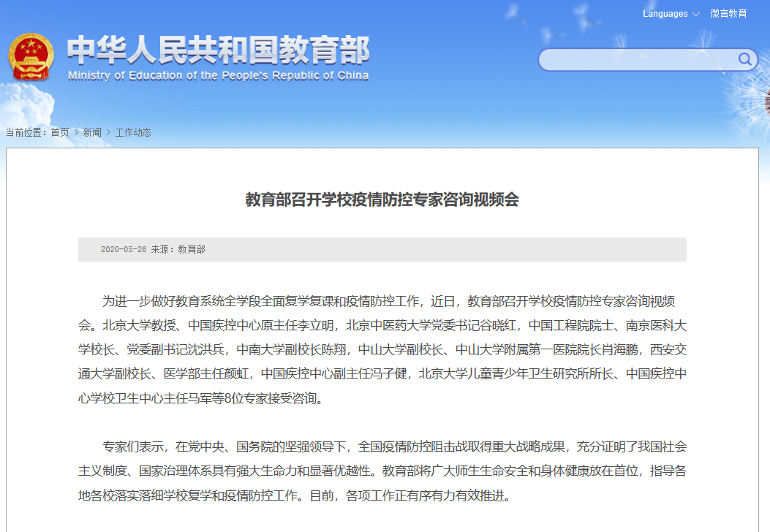
Task: Click the line starting 心学校卫生中心主任马军
Action: 201,398
